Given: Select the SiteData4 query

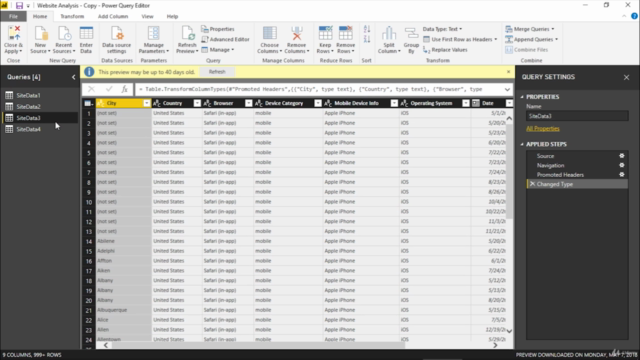Looking at the screenshot, I should [40, 129].
